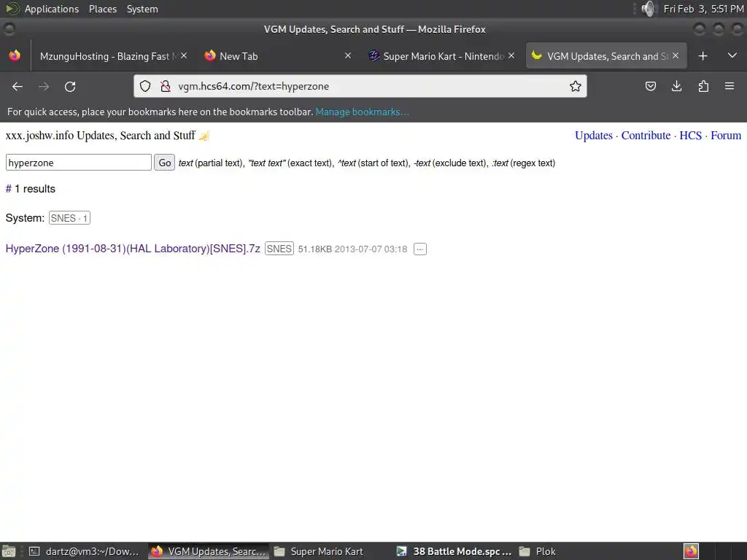Select the 51.18KB file size text

coord(315,249)
